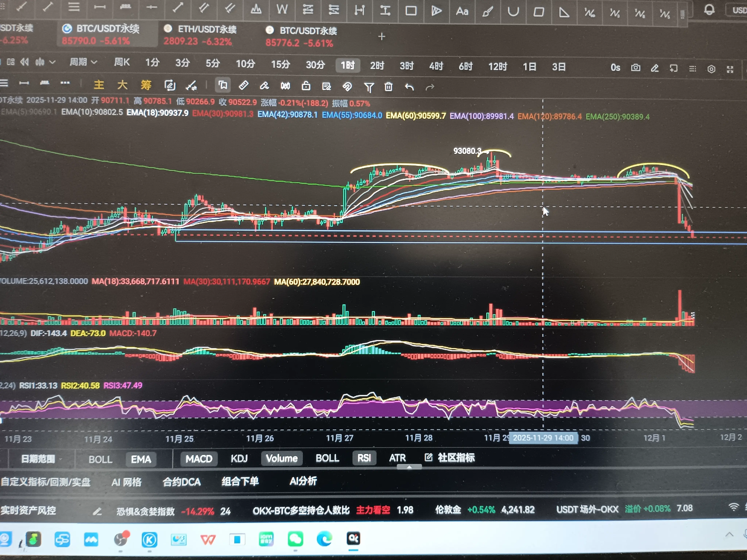Enable the KDJ indicator
Image resolution: width=747 pixels, height=560 pixels.
click(x=239, y=458)
